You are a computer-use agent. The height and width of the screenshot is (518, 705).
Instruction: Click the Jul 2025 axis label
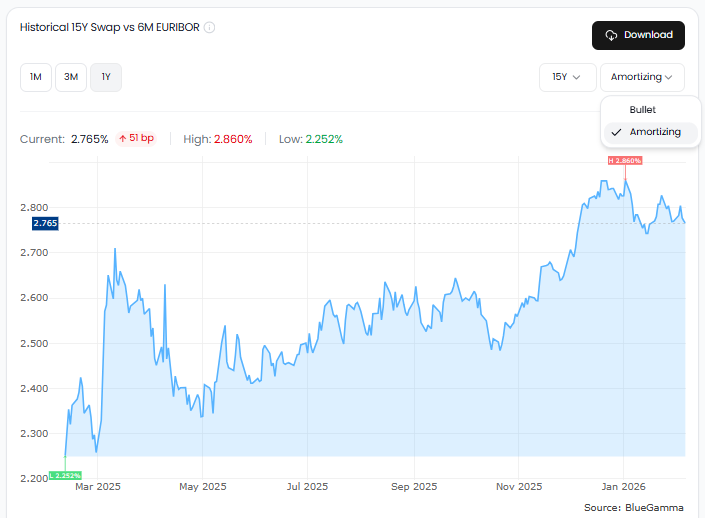click(x=308, y=487)
